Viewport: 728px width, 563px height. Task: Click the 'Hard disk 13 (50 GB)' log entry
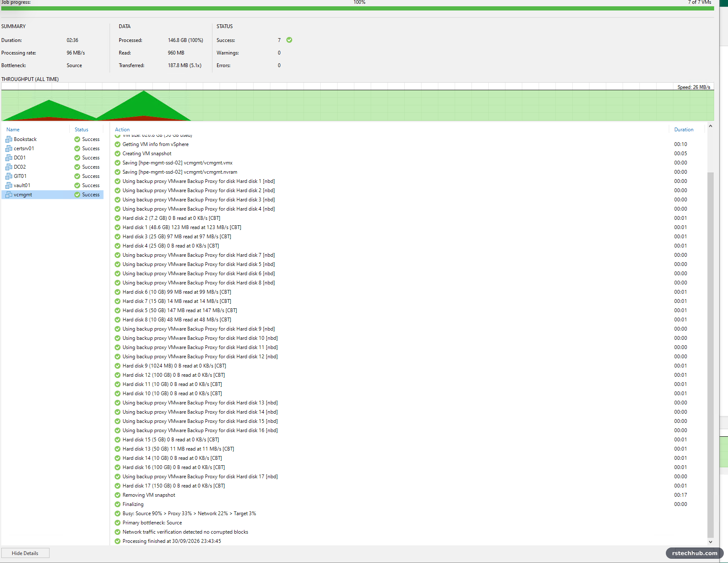point(178,449)
